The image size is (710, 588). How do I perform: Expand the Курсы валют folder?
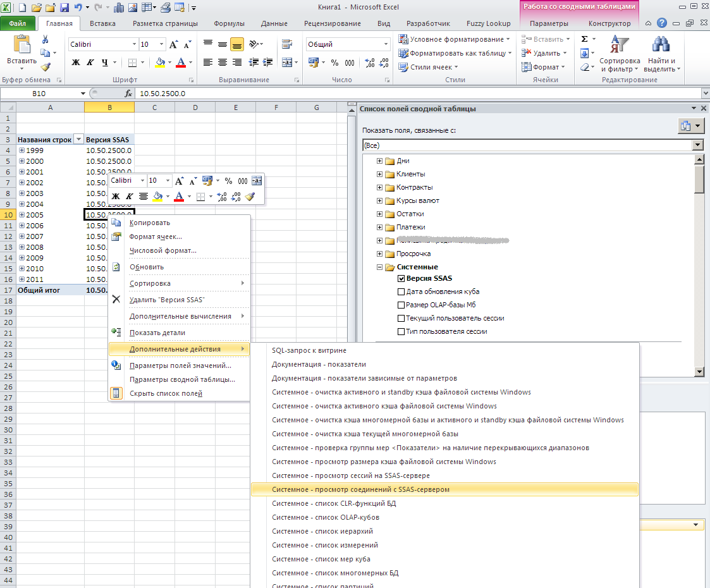(x=380, y=201)
